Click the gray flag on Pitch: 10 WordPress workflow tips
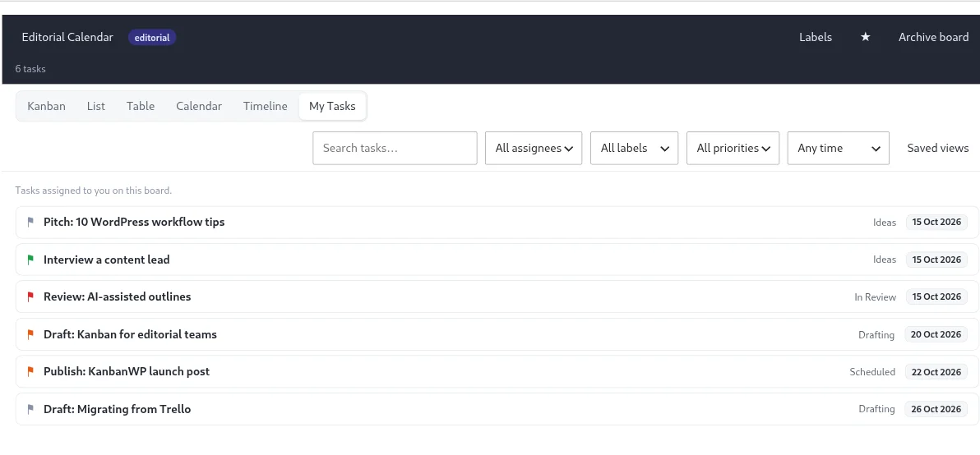Screen dimensions: 980x455 (30, 223)
